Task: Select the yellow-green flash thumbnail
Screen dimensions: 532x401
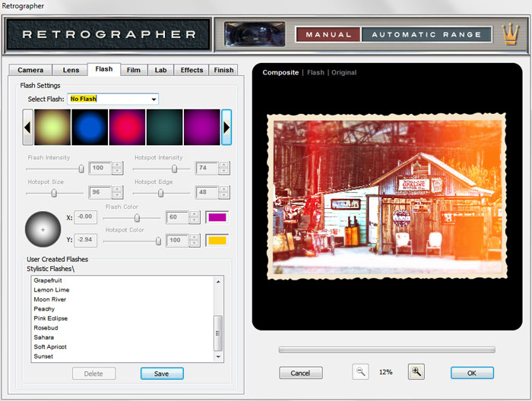Action: click(x=52, y=127)
